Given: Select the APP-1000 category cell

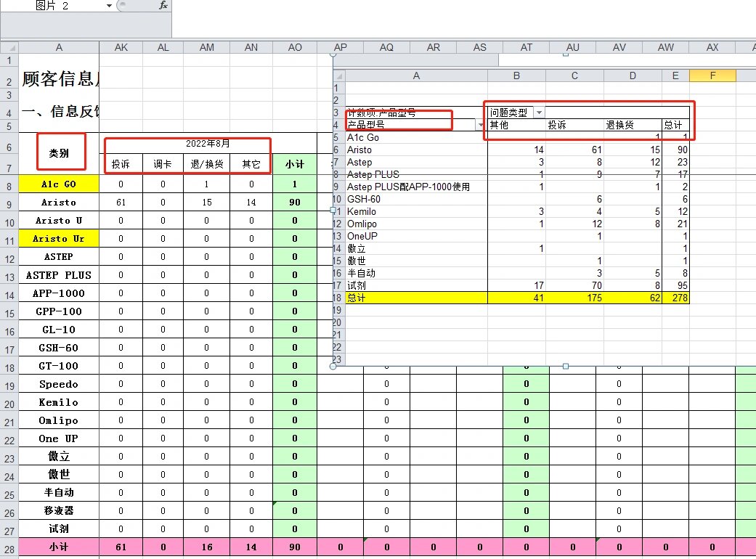Looking at the screenshot, I should coord(59,293).
